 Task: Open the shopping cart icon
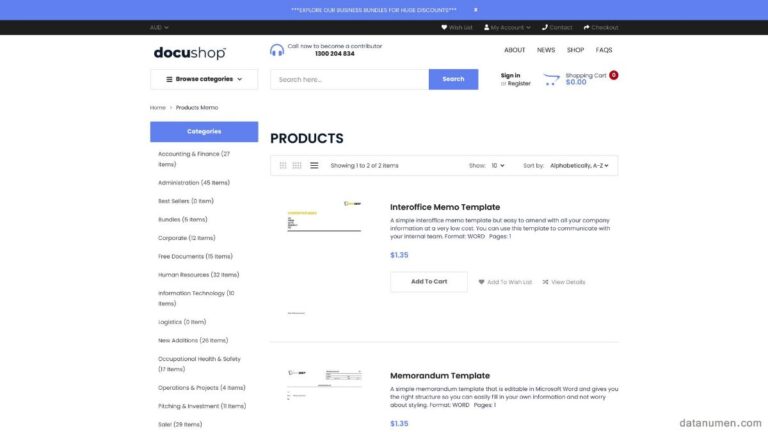[x=551, y=79]
